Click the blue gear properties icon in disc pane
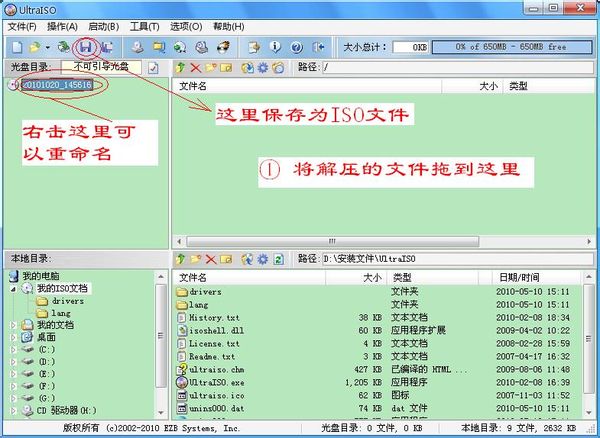 (x=262, y=68)
